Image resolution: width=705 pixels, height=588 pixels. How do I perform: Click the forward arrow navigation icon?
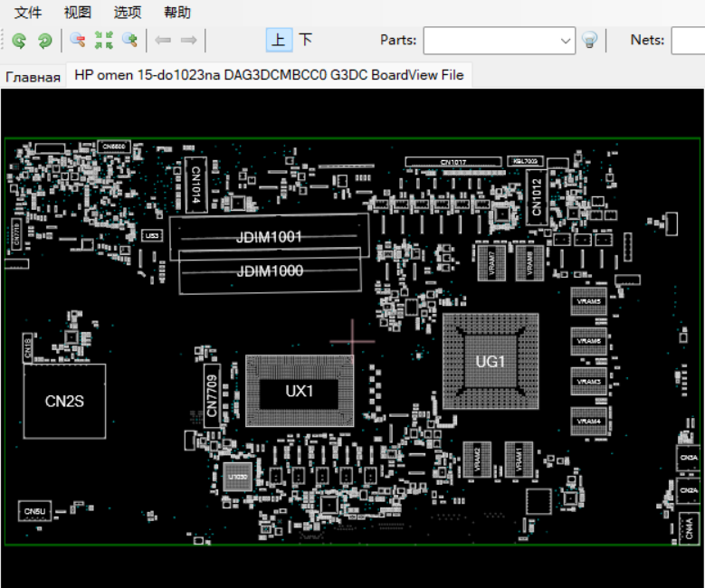click(189, 41)
